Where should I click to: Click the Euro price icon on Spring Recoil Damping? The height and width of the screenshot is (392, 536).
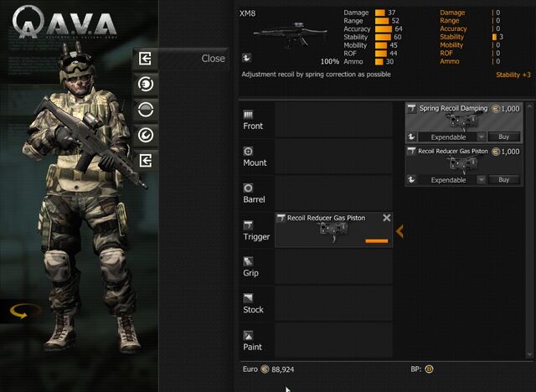[x=495, y=109]
